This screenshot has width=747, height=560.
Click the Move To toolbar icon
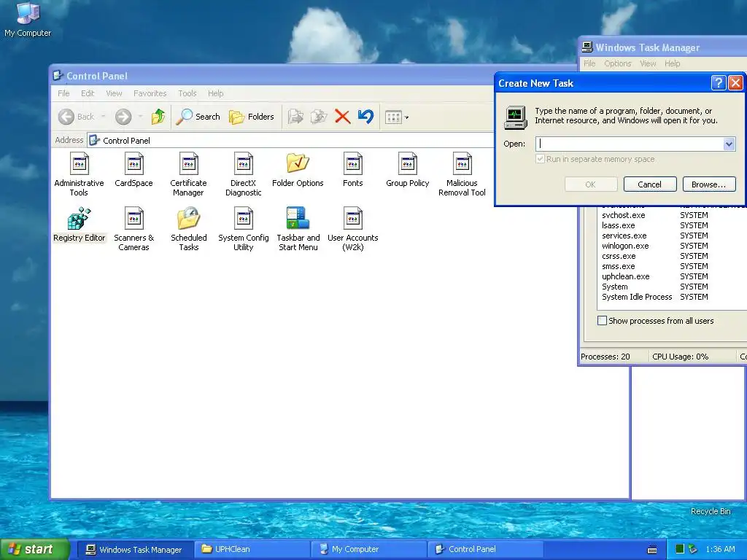point(295,117)
